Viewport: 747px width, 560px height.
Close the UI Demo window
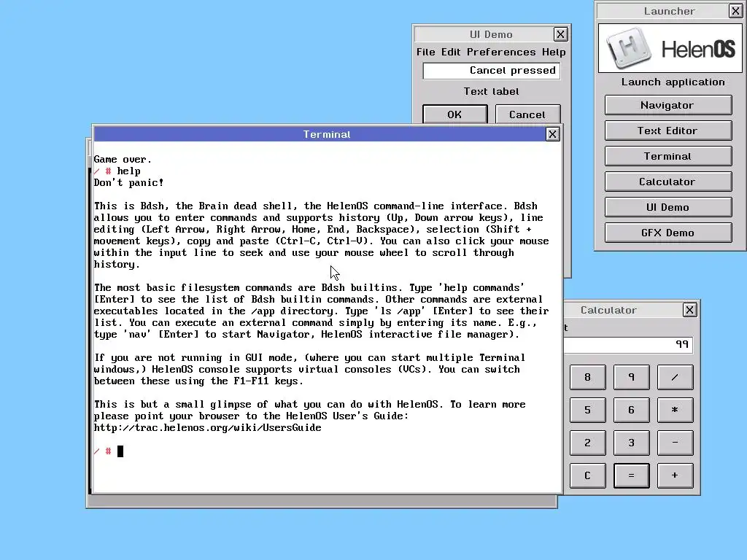[x=560, y=34]
